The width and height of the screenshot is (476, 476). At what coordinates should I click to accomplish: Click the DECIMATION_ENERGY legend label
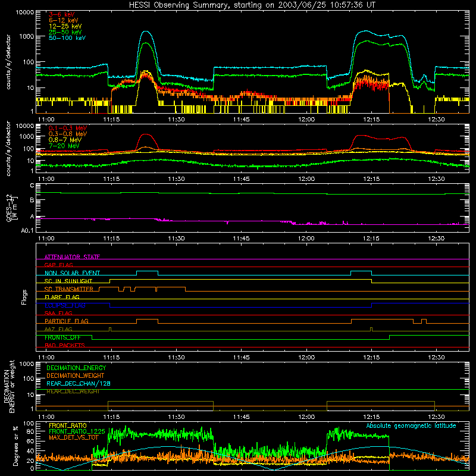pos(76,368)
